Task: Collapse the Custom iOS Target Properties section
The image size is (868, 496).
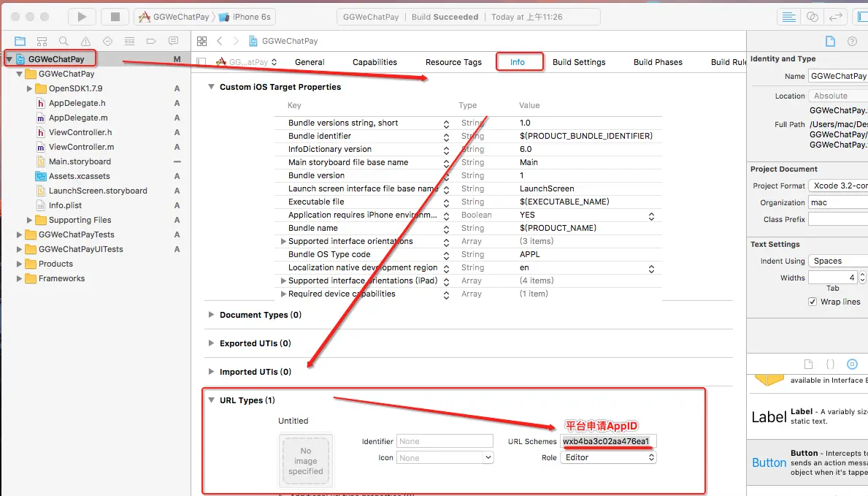Action: 211,86
